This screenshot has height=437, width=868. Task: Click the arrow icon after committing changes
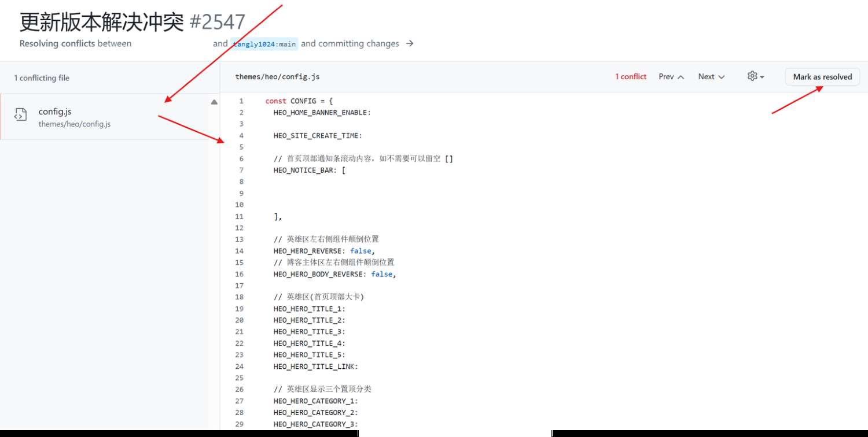[x=410, y=43]
